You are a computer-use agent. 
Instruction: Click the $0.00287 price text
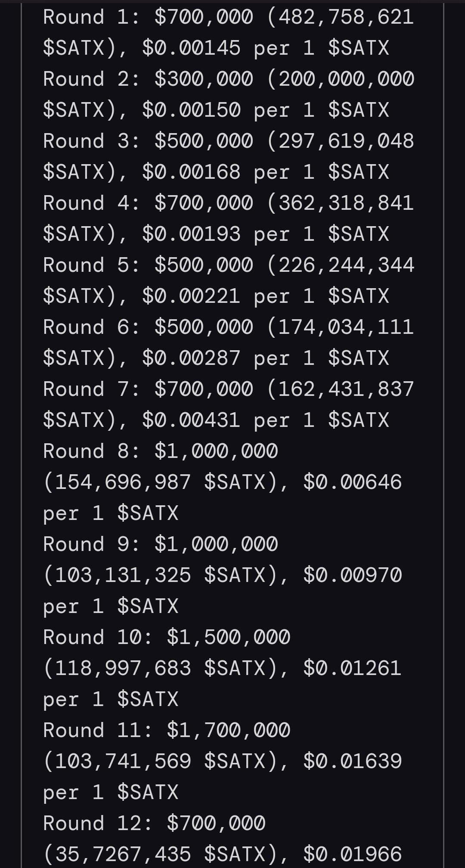[x=191, y=358]
